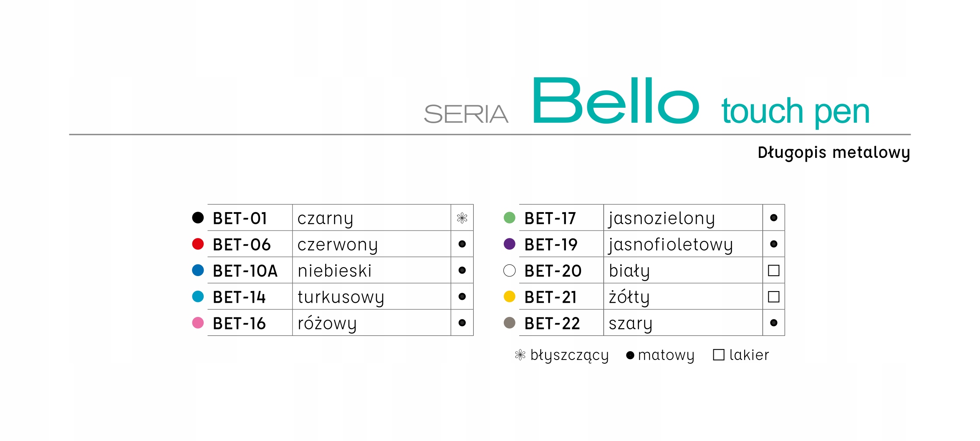The height and width of the screenshot is (441, 980).
Task: Click the BET-10A product code
Action: (x=245, y=271)
